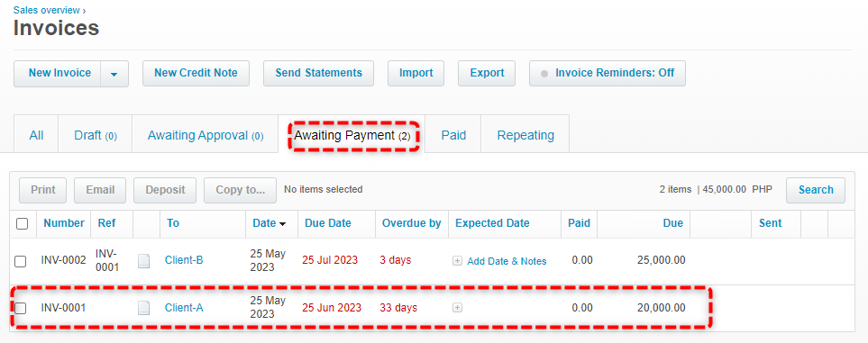The height and width of the screenshot is (343, 868).
Task: Click Add Date & Notes link
Action: click(x=507, y=261)
